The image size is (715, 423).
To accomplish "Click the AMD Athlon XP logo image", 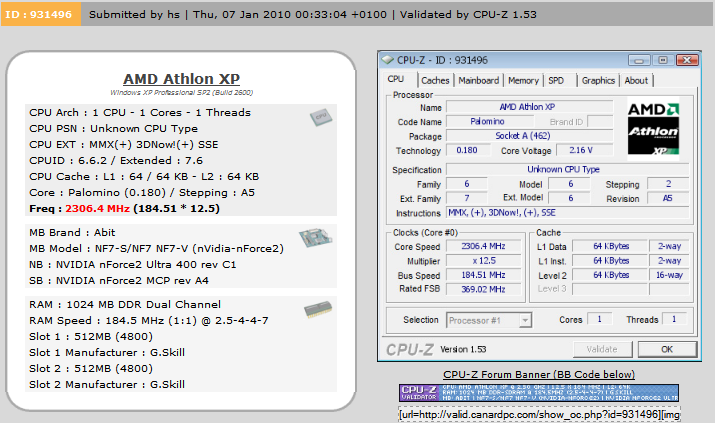I will (653, 129).
